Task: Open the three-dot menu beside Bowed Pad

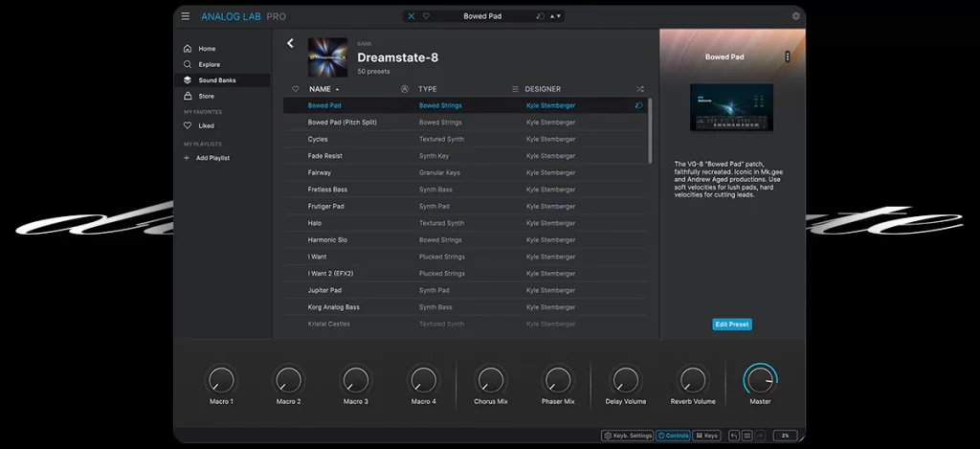Action: (787, 56)
